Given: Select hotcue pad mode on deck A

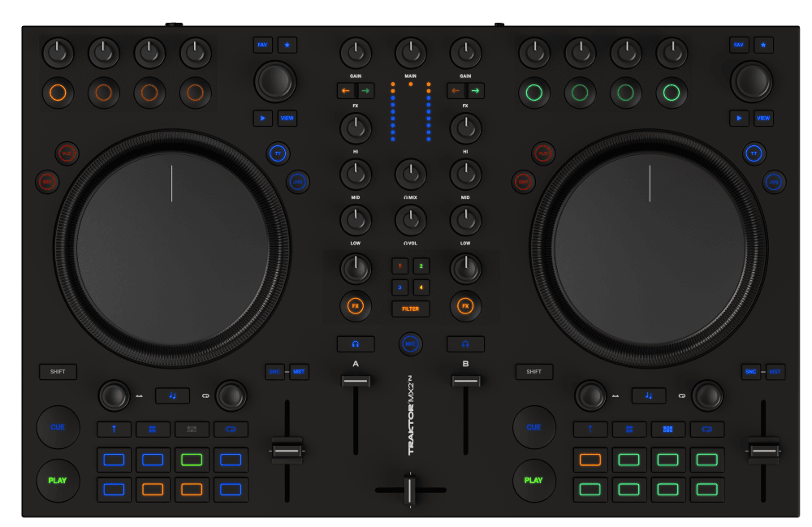Looking at the screenshot, I should pos(114,430).
